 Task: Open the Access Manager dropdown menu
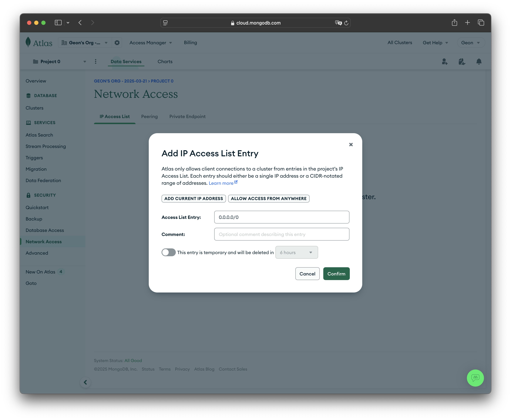[151, 42]
